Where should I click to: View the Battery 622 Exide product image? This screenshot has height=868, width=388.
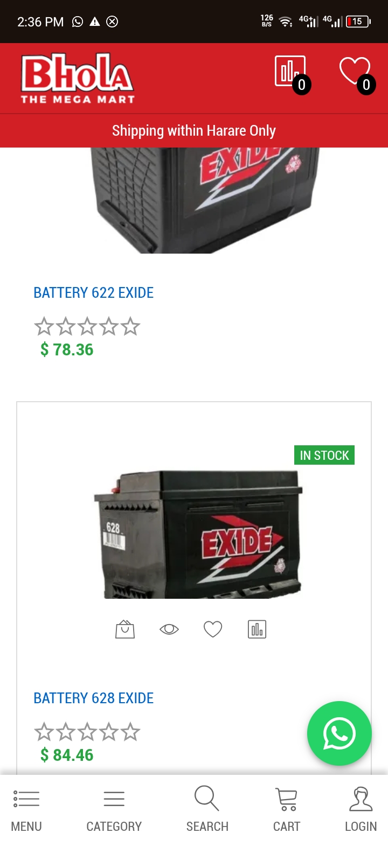pos(205,200)
